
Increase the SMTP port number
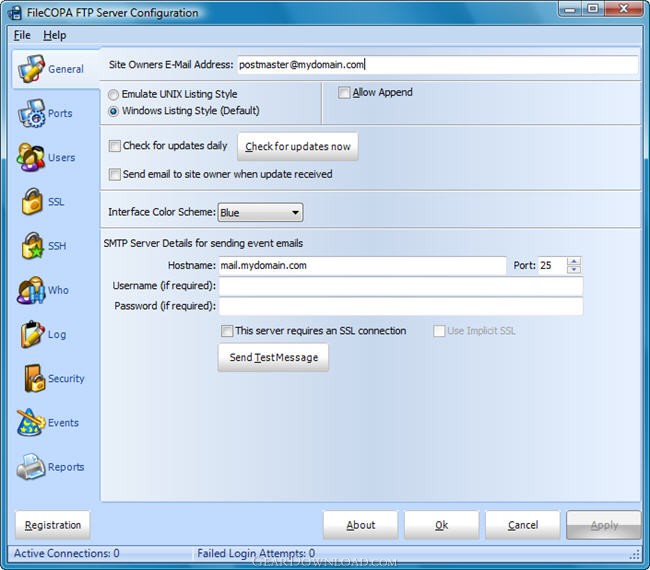tap(574, 261)
